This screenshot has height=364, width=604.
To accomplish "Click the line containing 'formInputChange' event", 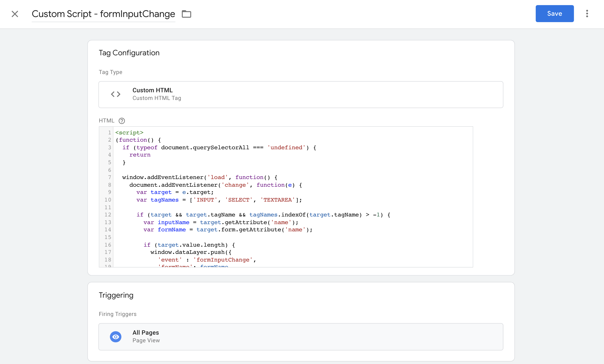I will tap(207, 260).
